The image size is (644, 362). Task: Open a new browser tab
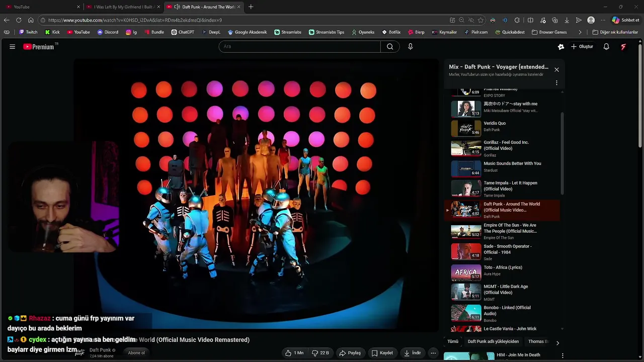click(x=251, y=7)
